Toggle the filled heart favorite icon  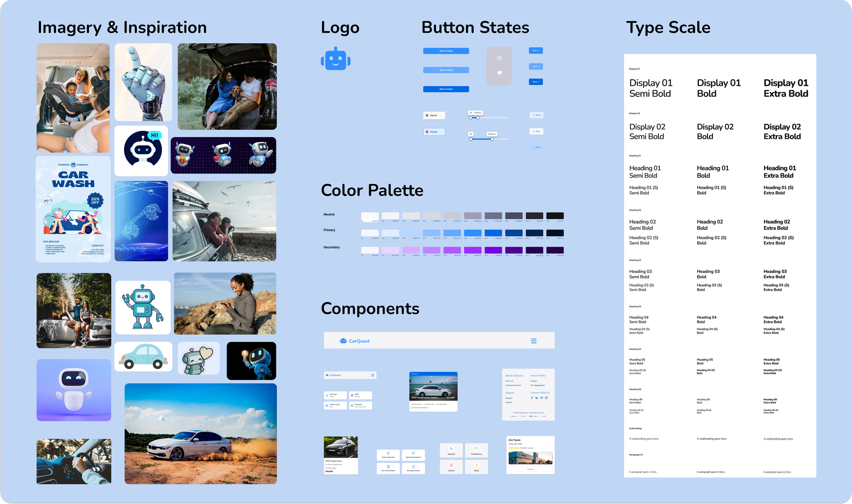coord(499,73)
